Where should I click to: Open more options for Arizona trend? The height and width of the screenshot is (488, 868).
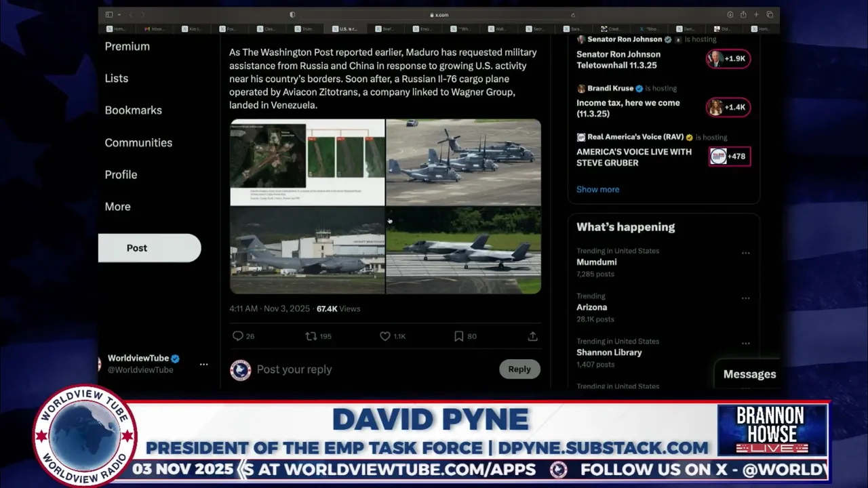746,298
